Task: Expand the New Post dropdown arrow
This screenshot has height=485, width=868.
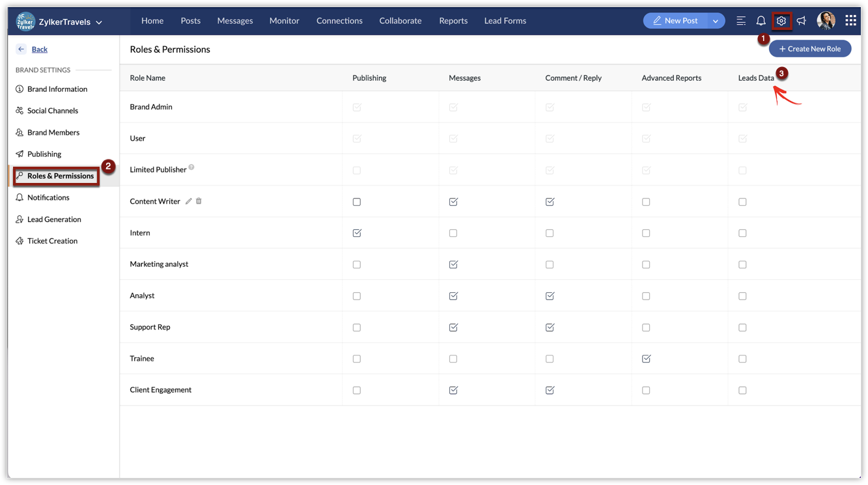Action: coord(716,21)
